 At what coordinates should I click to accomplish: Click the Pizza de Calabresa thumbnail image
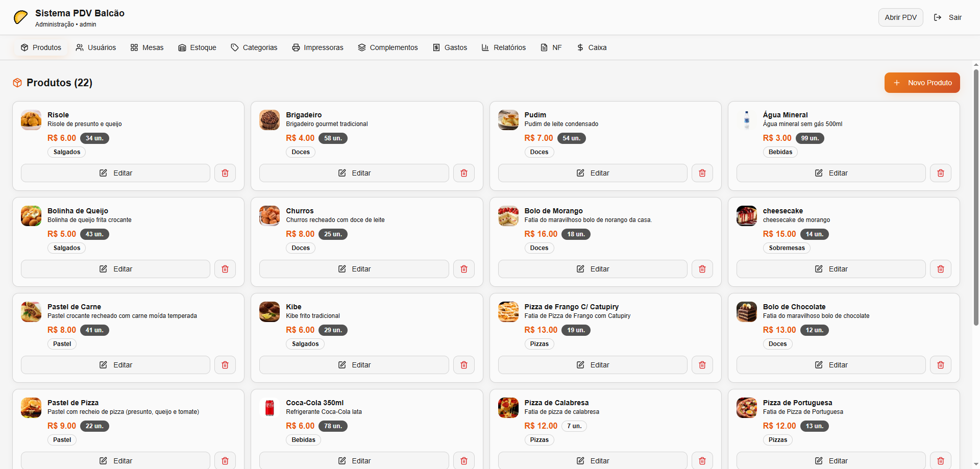508,408
